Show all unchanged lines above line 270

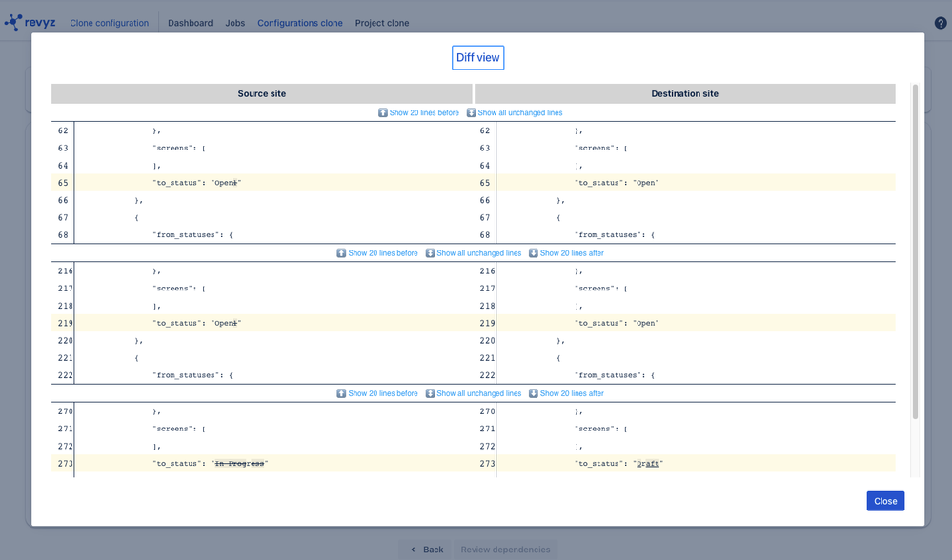[x=474, y=393]
